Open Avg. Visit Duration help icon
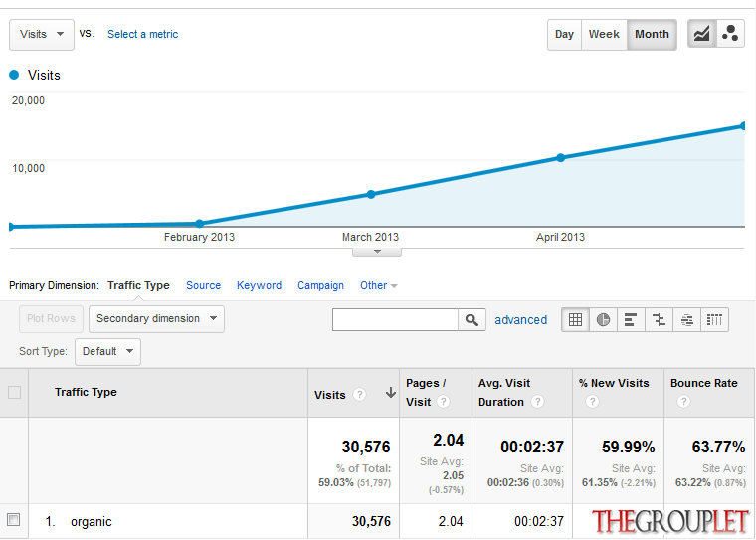 pos(537,401)
